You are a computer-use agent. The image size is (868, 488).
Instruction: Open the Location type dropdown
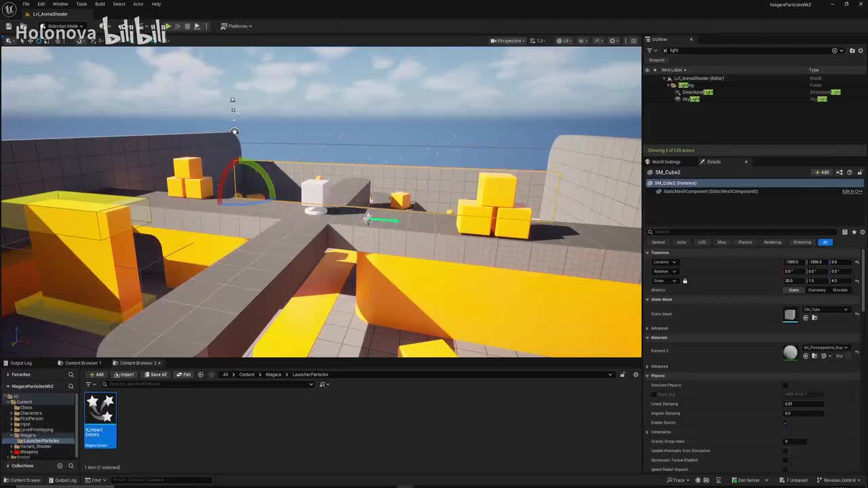pos(665,262)
